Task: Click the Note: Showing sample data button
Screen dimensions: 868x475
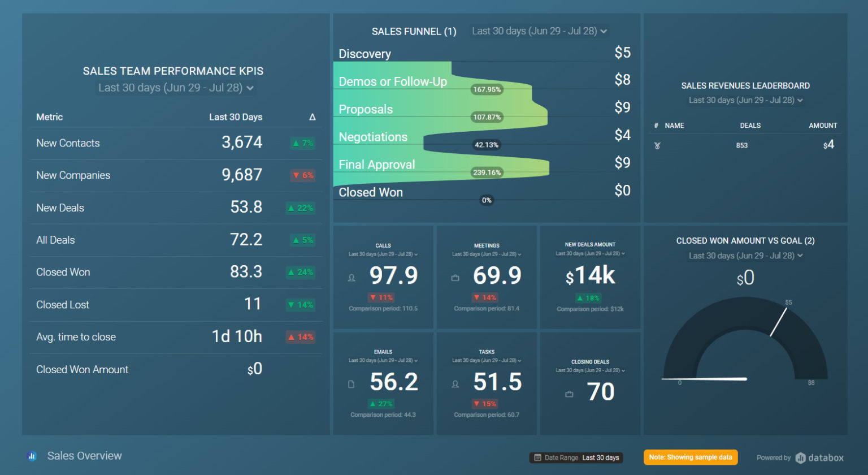Action: coord(691,457)
